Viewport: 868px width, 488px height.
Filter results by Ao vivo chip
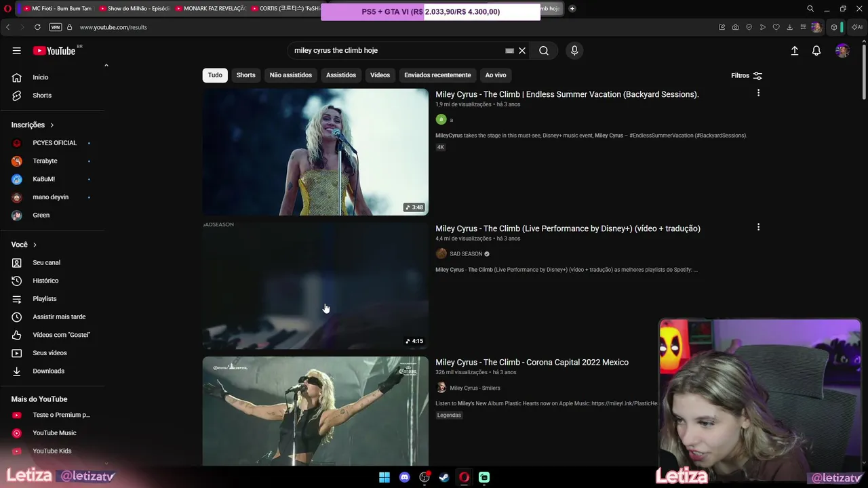coord(496,75)
